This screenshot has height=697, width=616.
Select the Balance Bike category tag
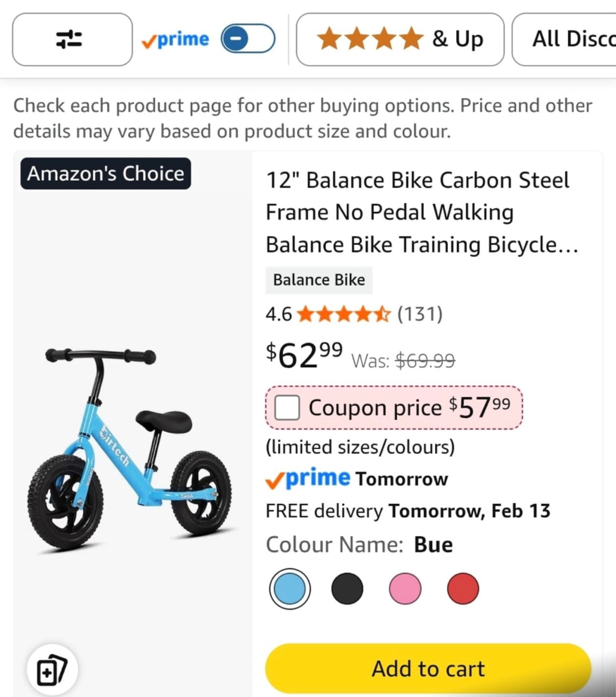click(319, 280)
